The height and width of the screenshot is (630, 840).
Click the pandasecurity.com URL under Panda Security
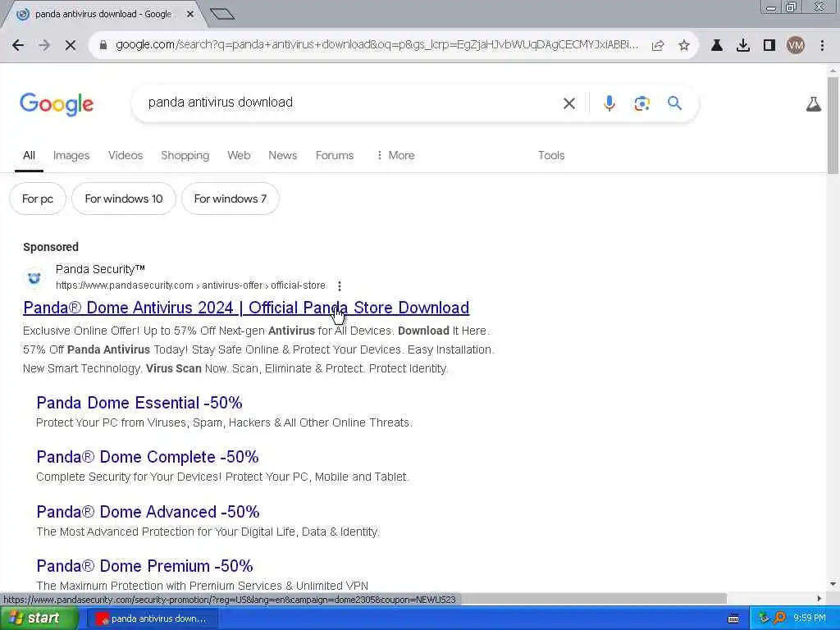[190, 285]
